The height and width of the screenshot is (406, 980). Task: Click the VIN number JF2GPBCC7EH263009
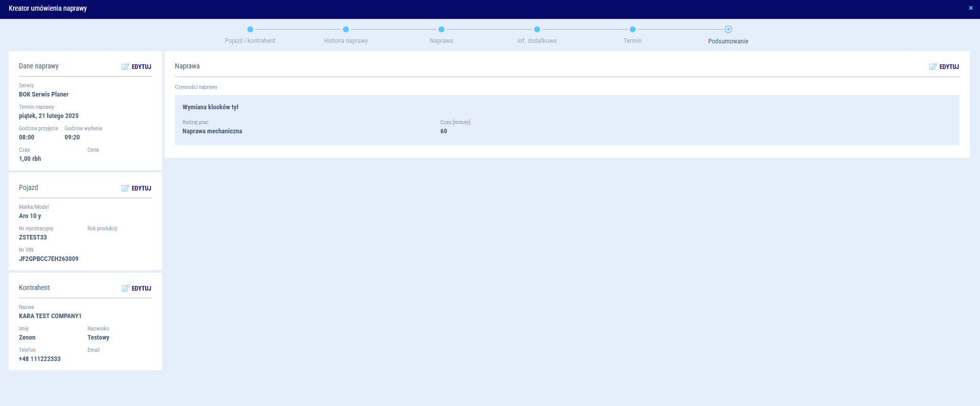(49, 259)
